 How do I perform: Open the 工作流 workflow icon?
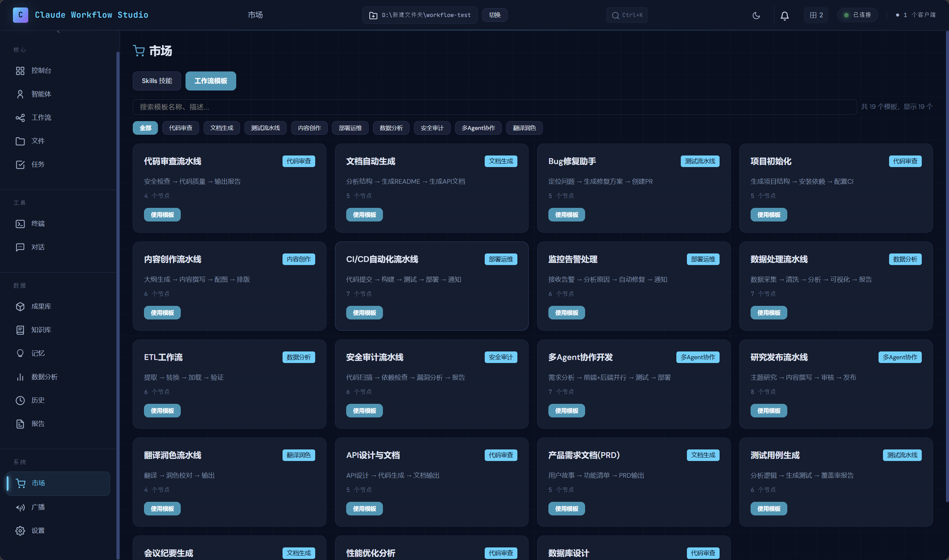[x=20, y=118]
